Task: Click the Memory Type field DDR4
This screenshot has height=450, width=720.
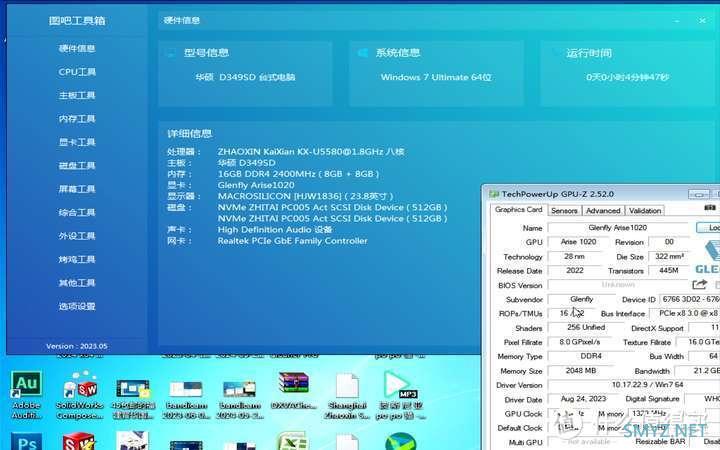Action: pos(591,356)
